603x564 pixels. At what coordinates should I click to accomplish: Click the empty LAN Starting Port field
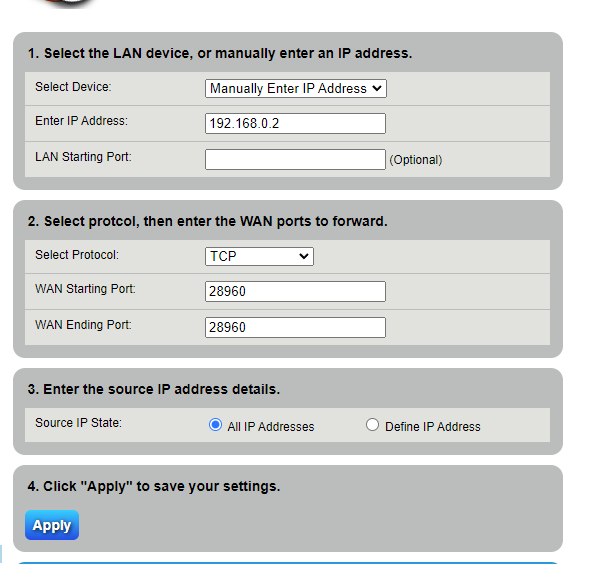pos(295,159)
